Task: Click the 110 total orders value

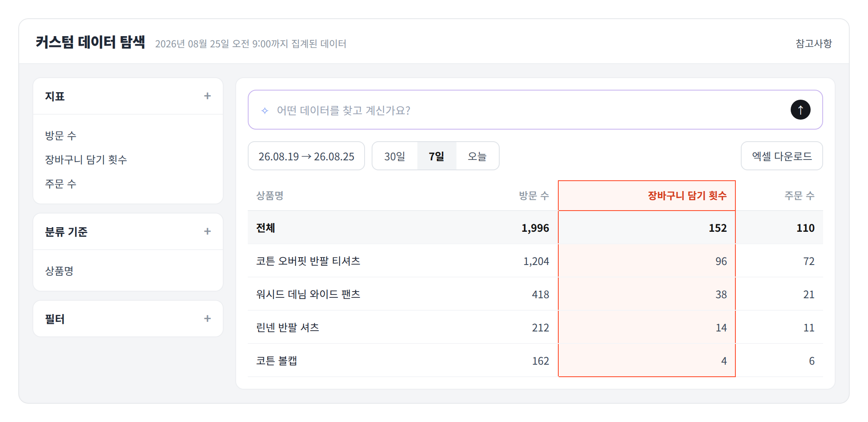Action: (x=805, y=228)
